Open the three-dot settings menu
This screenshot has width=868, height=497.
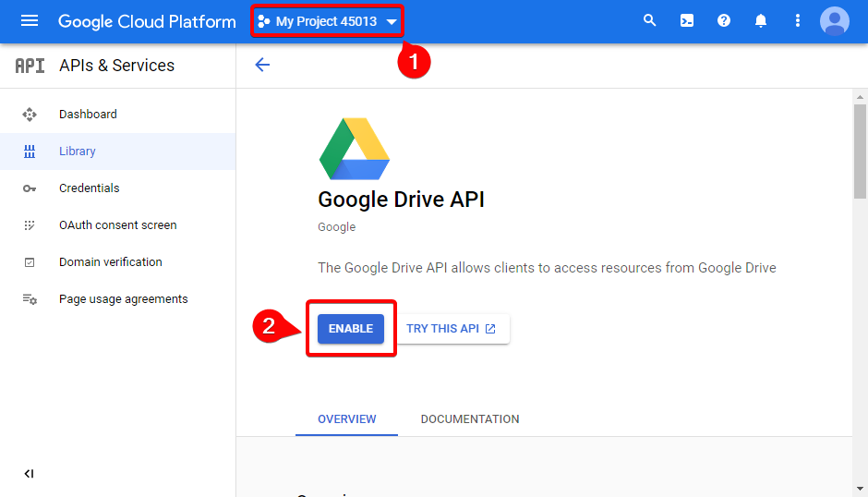tap(798, 20)
